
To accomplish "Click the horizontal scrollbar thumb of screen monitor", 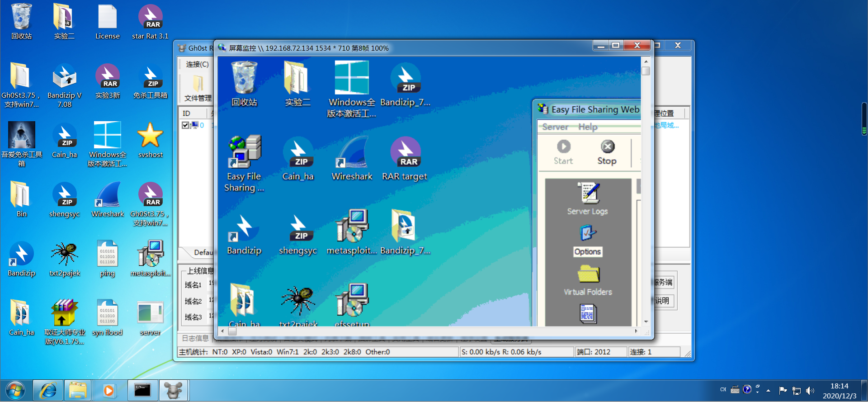I will point(232,331).
